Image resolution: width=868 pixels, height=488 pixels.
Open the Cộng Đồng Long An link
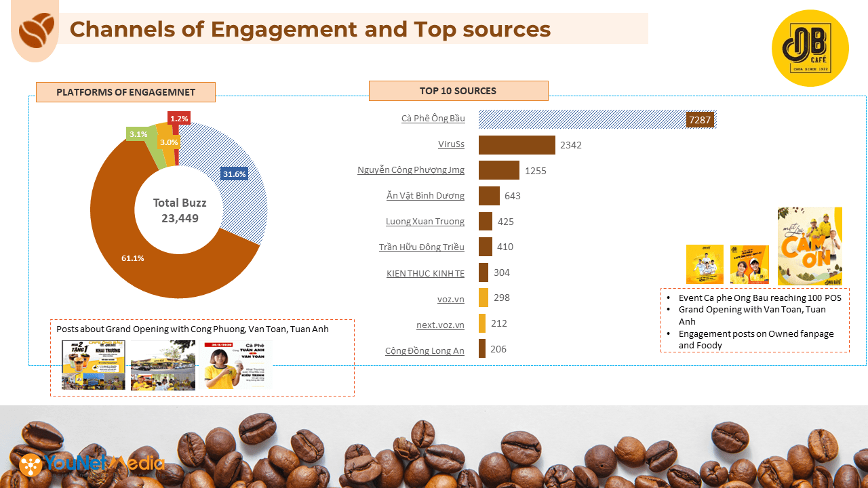pos(425,350)
